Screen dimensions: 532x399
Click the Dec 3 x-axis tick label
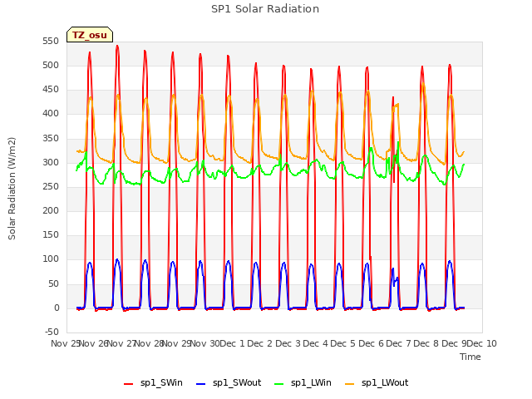point(288,343)
